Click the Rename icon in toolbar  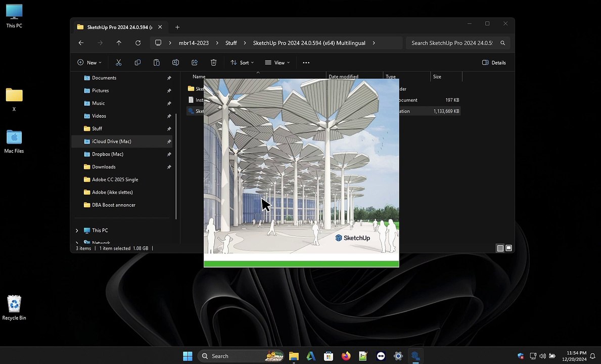click(x=175, y=63)
